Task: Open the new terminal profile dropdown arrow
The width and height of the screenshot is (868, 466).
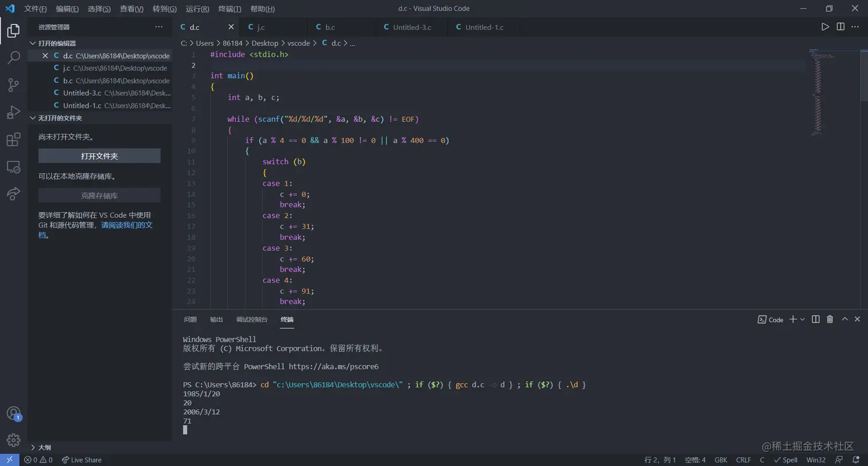Action: 803,319
